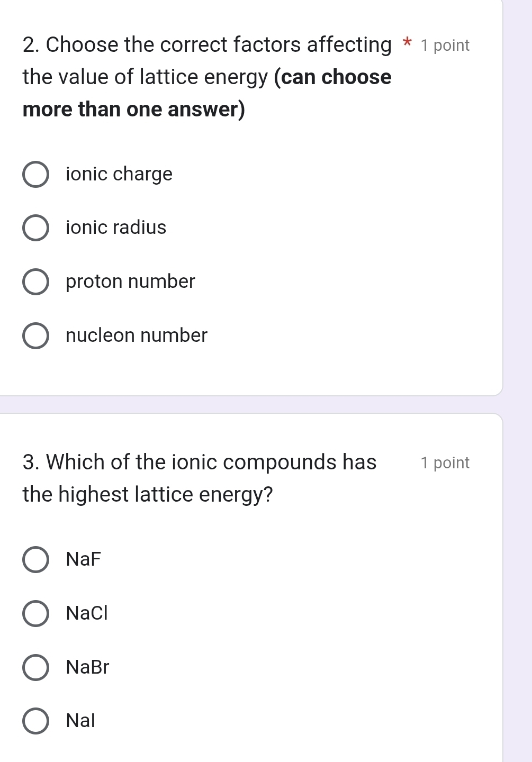Click the NaBr answer text
Screen dimensions: 532x762
(87, 667)
